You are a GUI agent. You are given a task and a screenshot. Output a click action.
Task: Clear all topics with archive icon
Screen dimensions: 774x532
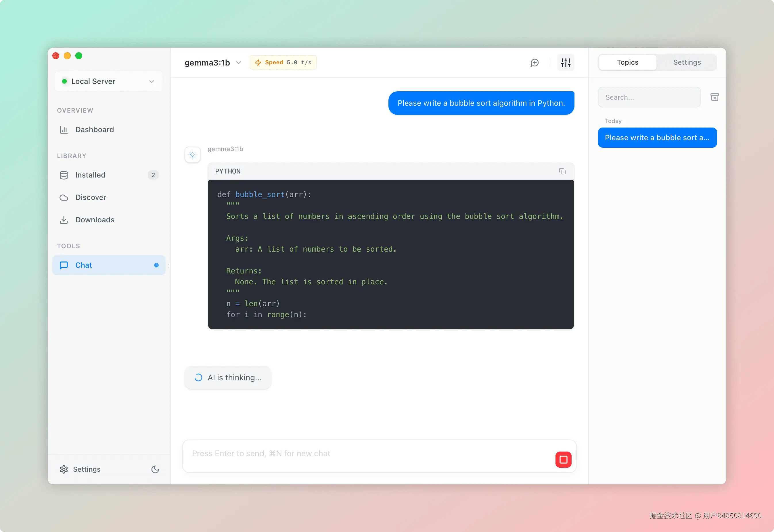[714, 97]
